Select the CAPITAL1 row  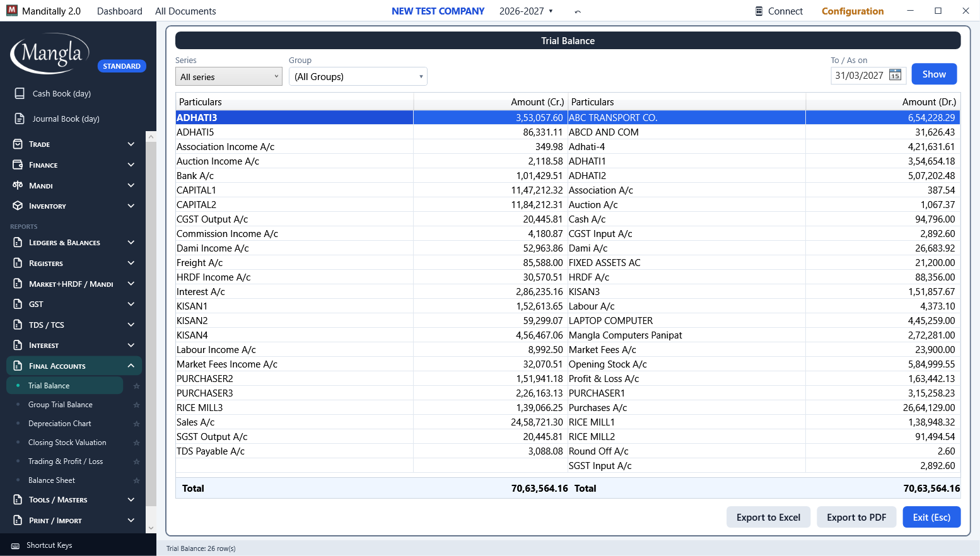click(371, 190)
